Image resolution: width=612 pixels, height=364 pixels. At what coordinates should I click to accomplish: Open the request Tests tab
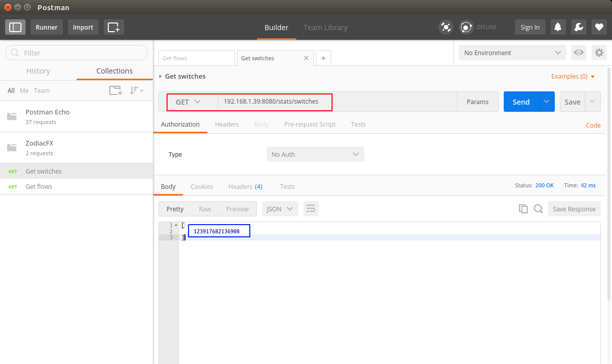(358, 124)
